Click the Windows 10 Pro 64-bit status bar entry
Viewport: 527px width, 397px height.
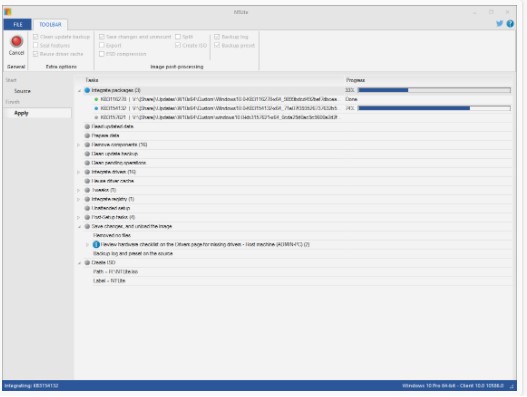[x=453, y=386]
